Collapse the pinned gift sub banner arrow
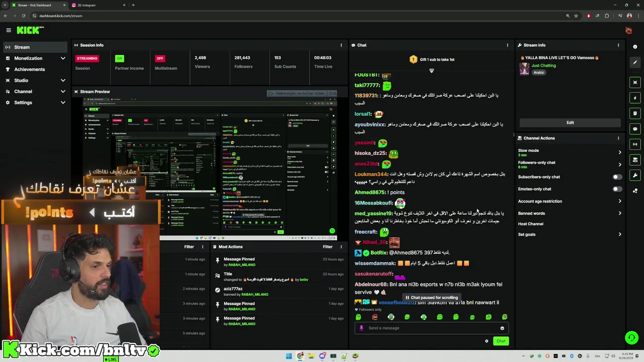 (431, 71)
